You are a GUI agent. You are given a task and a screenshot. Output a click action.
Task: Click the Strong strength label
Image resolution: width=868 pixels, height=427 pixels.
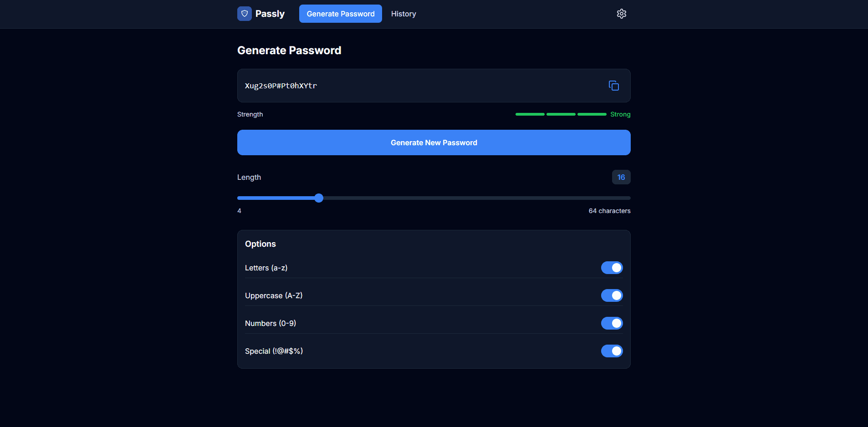point(621,114)
